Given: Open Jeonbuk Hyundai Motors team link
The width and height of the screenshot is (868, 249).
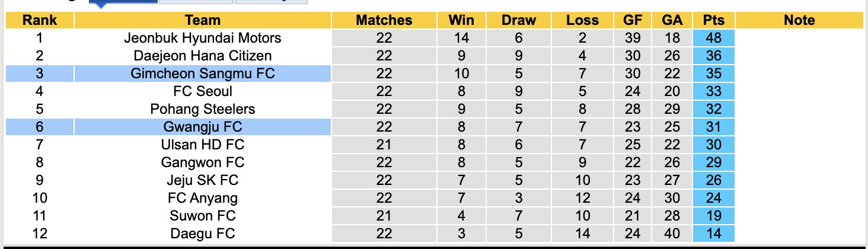Looking at the screenshot, I should [x=202, y=38].
